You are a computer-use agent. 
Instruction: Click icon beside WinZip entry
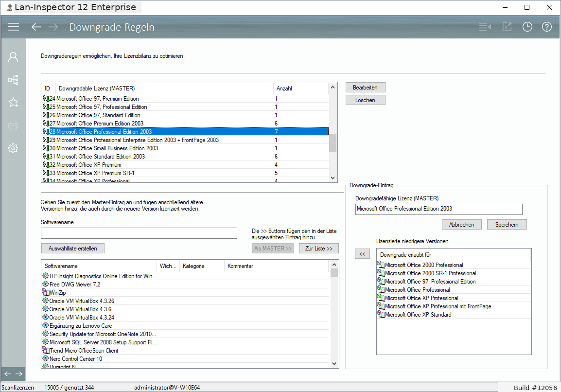pos(45,292)
